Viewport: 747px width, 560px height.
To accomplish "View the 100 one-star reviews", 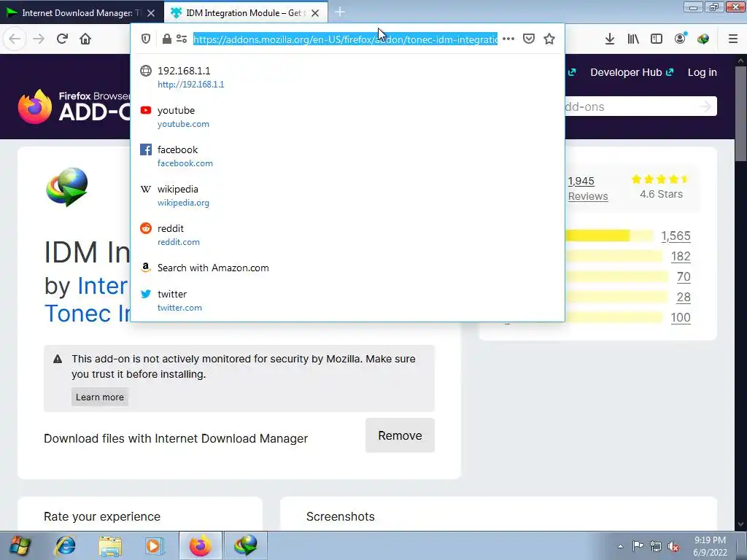I will (x=681, y=318).
